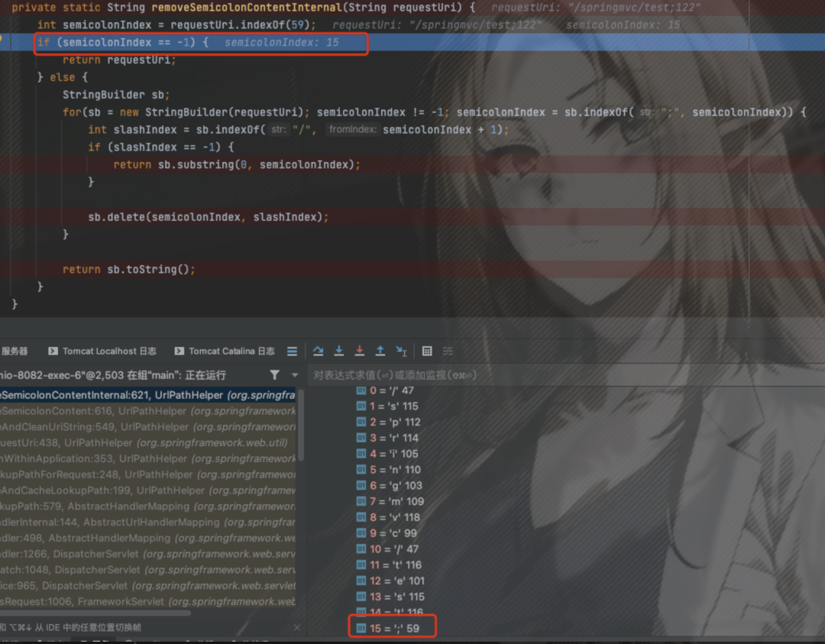Click the greyed-out icon right of the calculator

(x=448, y=351)
